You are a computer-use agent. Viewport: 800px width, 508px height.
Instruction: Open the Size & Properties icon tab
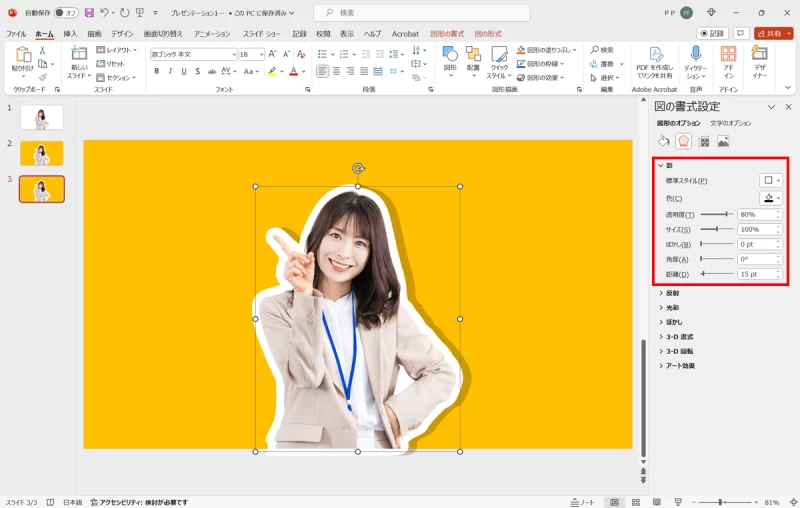(x=703, y=141)
